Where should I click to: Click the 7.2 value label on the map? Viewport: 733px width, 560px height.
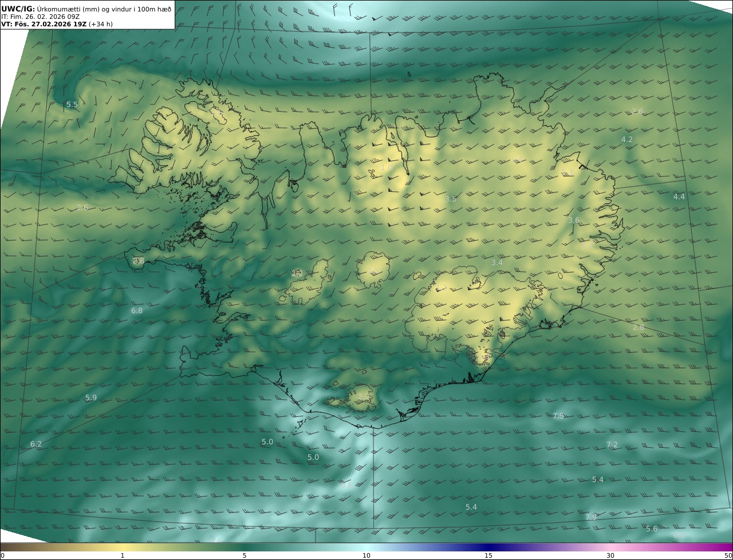(x=612, y=444)
